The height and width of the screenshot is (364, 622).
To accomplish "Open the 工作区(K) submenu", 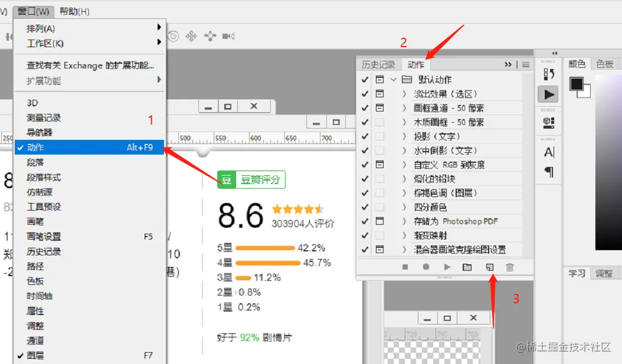I will click(x=89, y=43).
